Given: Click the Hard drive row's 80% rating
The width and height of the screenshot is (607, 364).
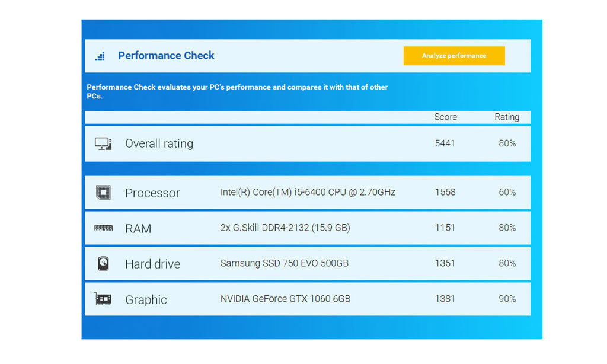Looking at the screenshot, I should click(507, 263).
